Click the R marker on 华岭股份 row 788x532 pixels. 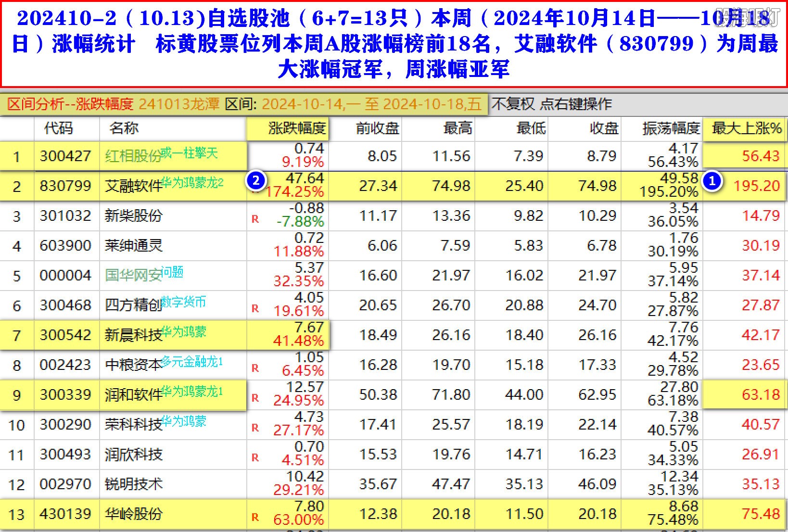pos(255,518)
